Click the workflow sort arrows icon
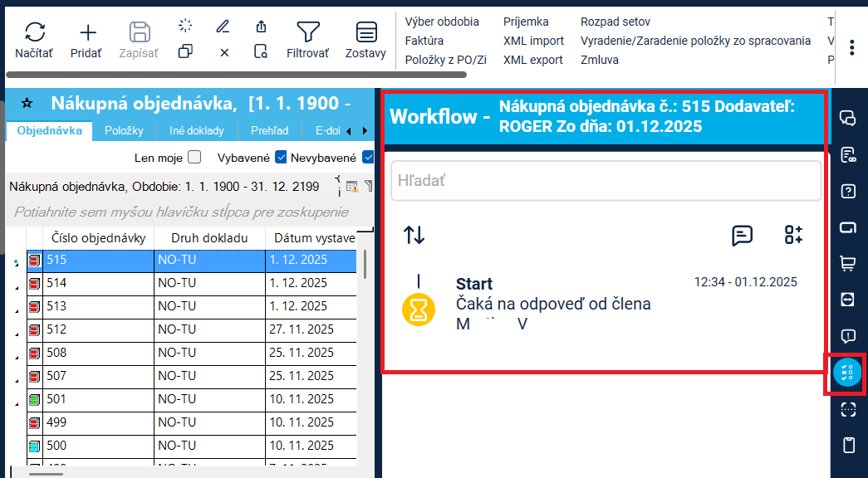 click(x=414, y=235)
